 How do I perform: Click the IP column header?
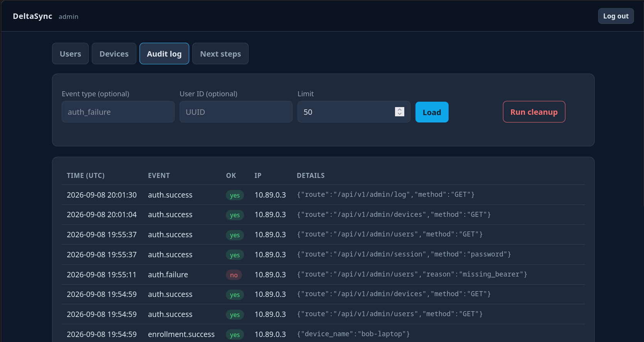(258, 176)
